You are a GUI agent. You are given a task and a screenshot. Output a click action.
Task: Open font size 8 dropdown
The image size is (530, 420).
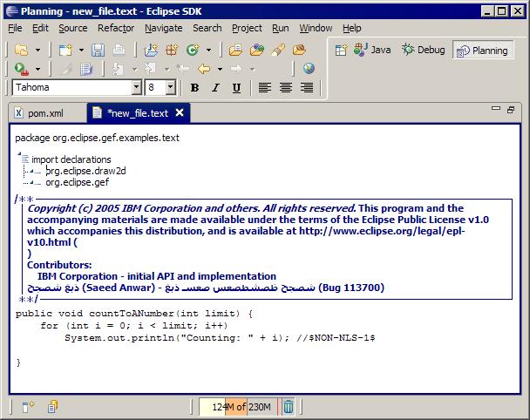point(171,87)
